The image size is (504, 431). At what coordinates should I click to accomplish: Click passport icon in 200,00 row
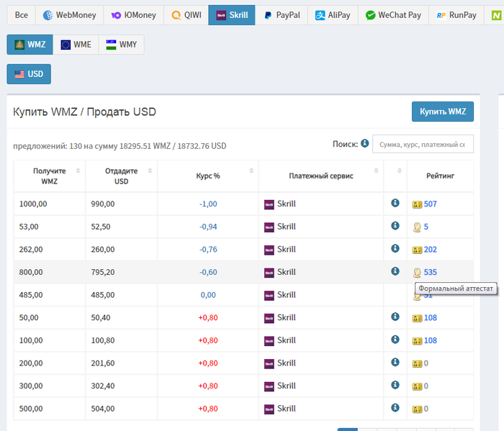[x=417, y=363]
